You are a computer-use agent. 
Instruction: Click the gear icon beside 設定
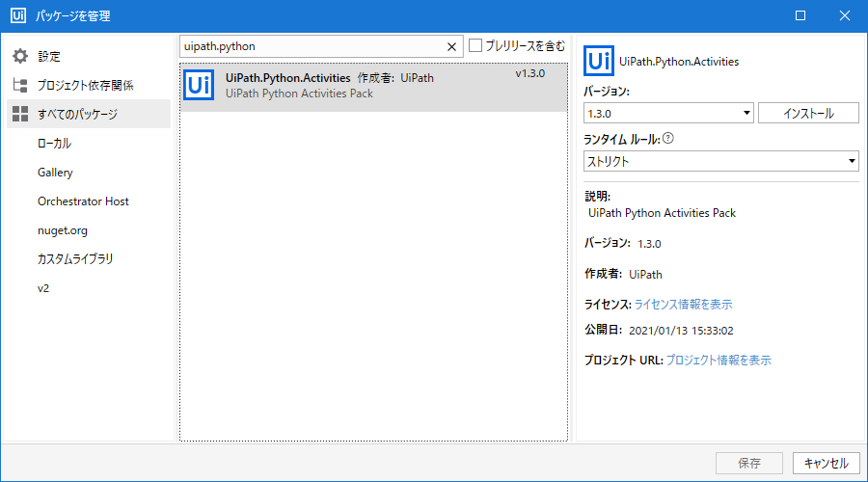[x=20, y=56]
